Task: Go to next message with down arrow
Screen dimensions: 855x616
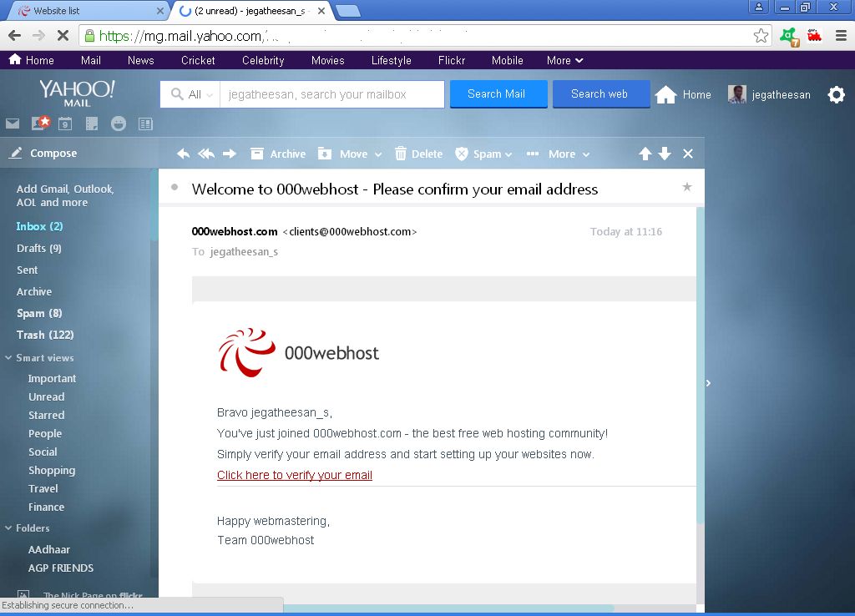Action: (665, 154)
